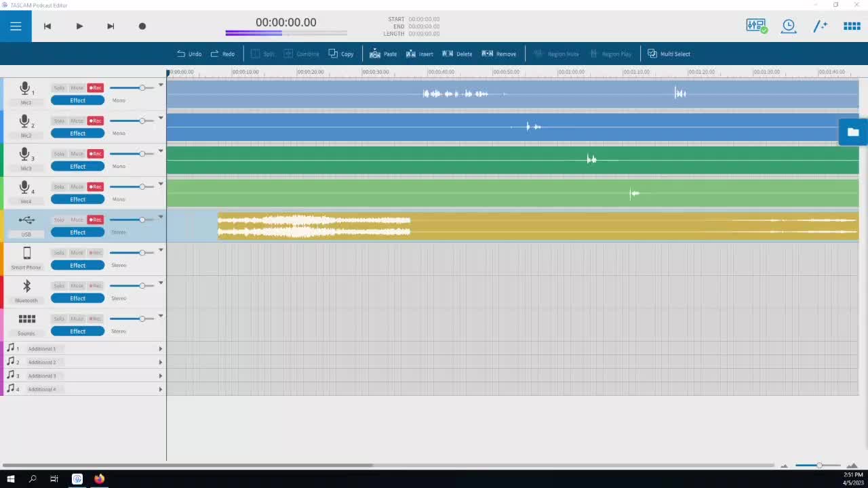Click Redo in the edit toolbar
Image resolution: width=868 pixels, height=488 pixels.
click(x=222, y=54)
